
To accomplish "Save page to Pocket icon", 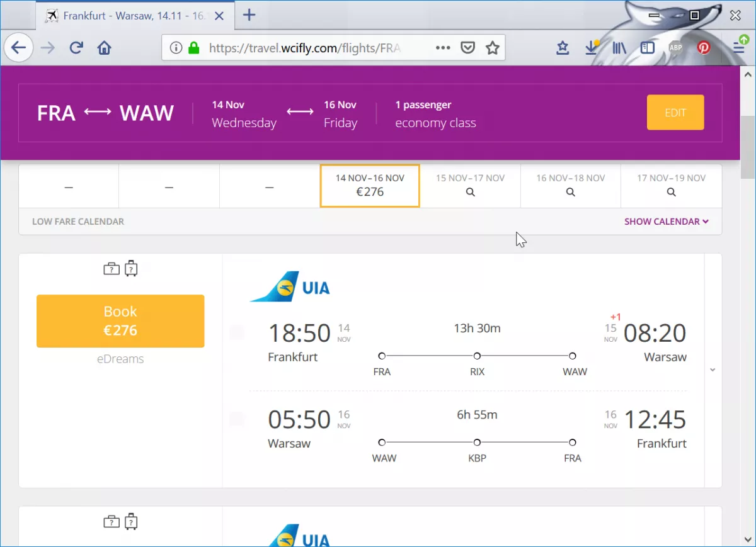I will (467, 48).
